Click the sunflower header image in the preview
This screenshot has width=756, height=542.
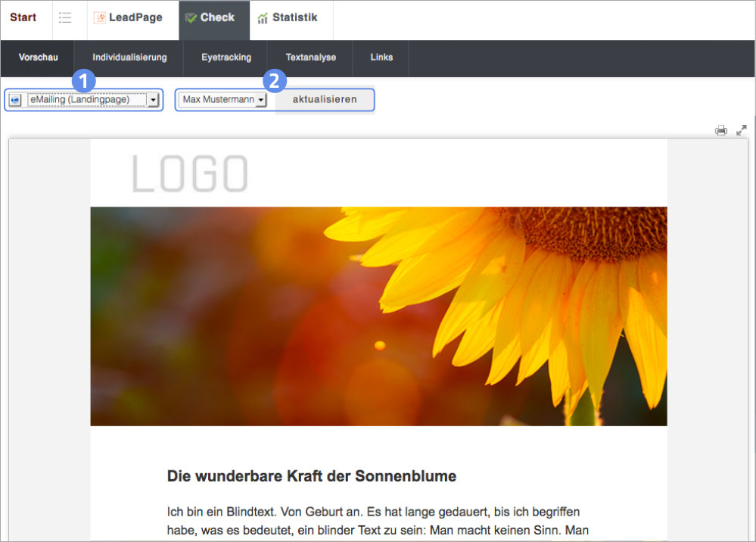click(x=378, y=316)
